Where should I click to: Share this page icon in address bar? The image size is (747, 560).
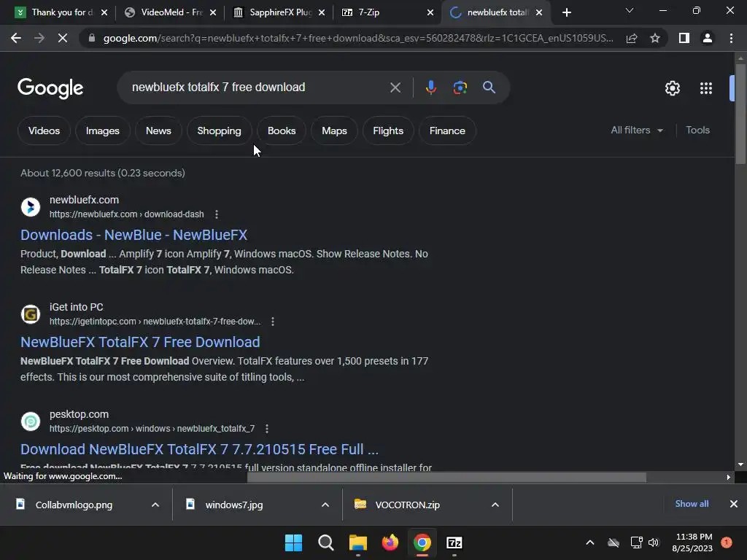[x=632, y=38]
